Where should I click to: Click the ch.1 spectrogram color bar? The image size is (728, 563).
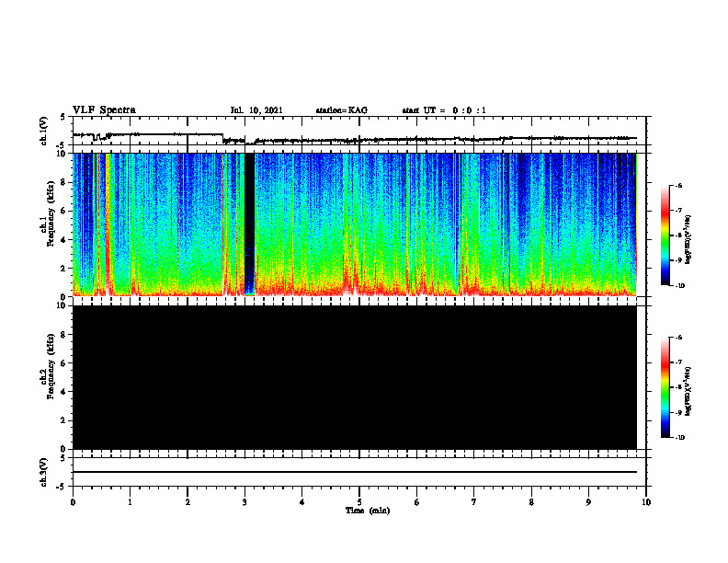665,236
